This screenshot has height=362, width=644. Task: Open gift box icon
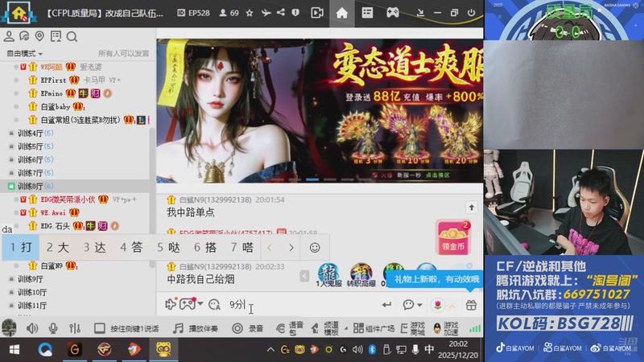471,305
